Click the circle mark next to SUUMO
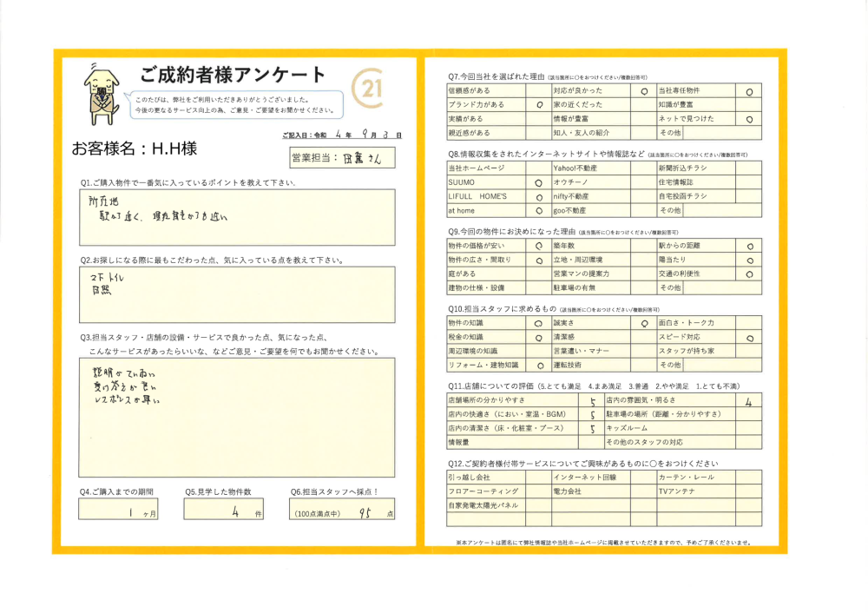 pyautogui.click(x=538, y=182)
